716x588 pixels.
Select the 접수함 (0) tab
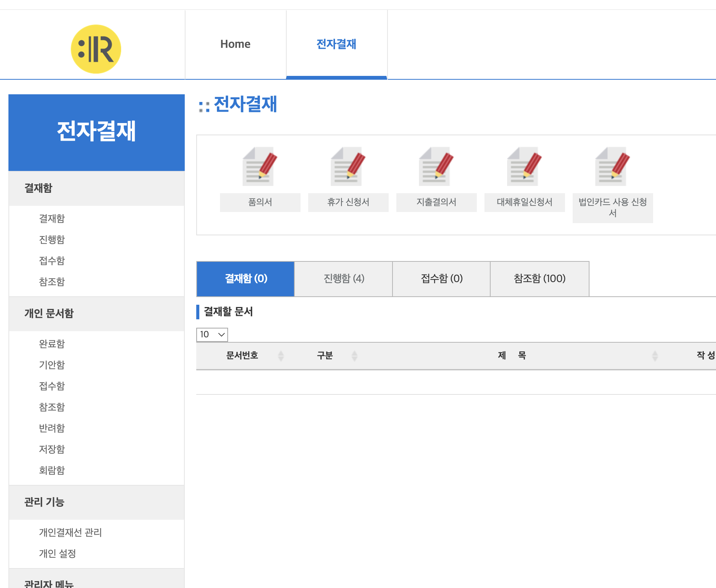pos(442,279)
